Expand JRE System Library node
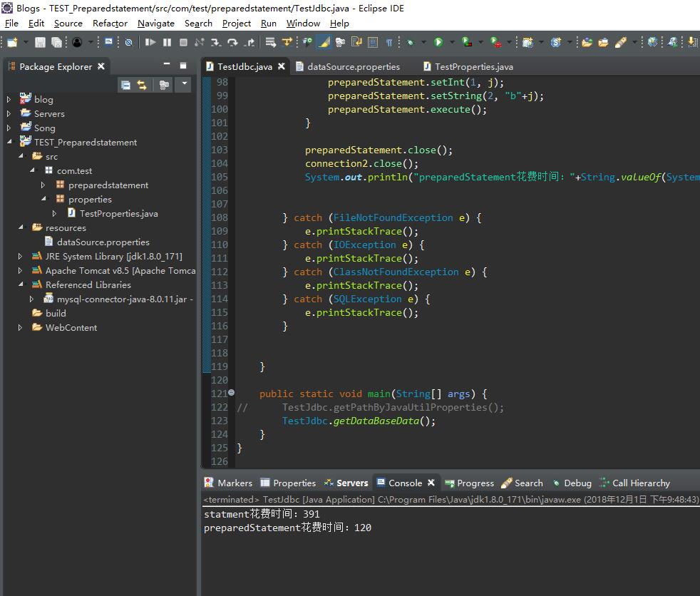700x596 pixels. [20, 256]
